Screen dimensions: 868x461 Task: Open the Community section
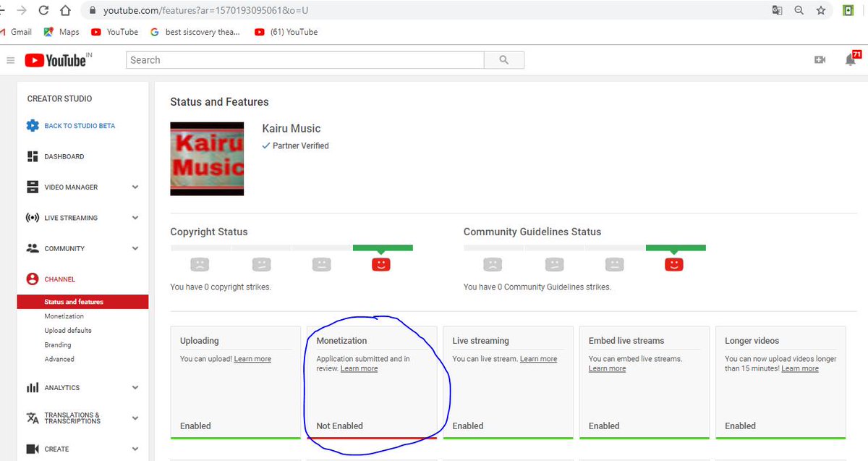coord(64,248)
